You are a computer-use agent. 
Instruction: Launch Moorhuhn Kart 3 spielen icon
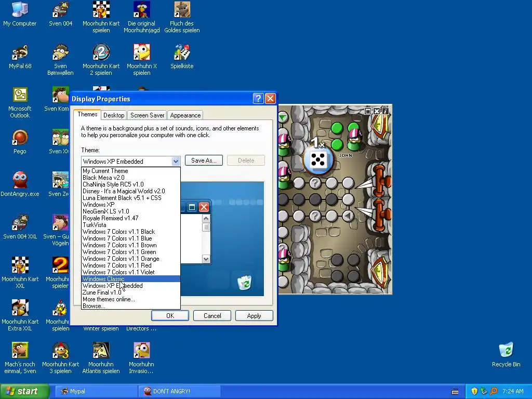coord(60,358)
